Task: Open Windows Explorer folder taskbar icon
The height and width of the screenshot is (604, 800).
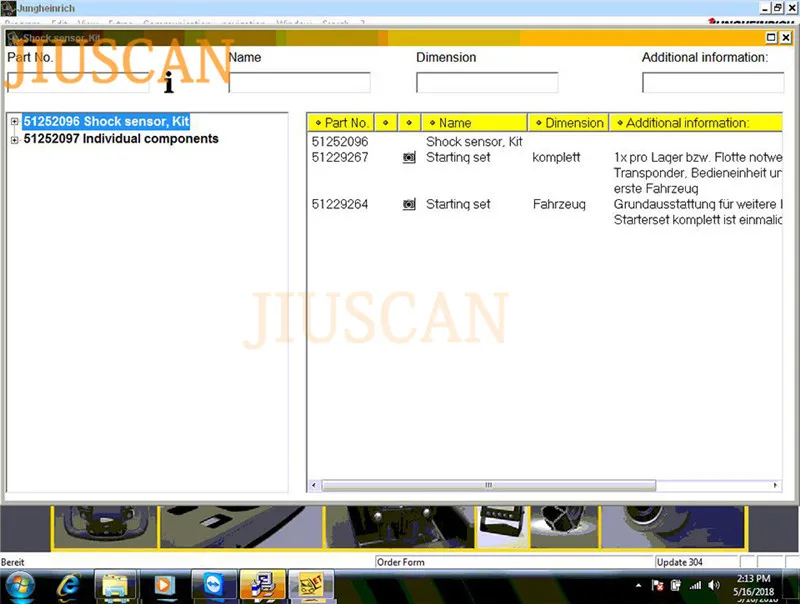Action: [115, 587]
